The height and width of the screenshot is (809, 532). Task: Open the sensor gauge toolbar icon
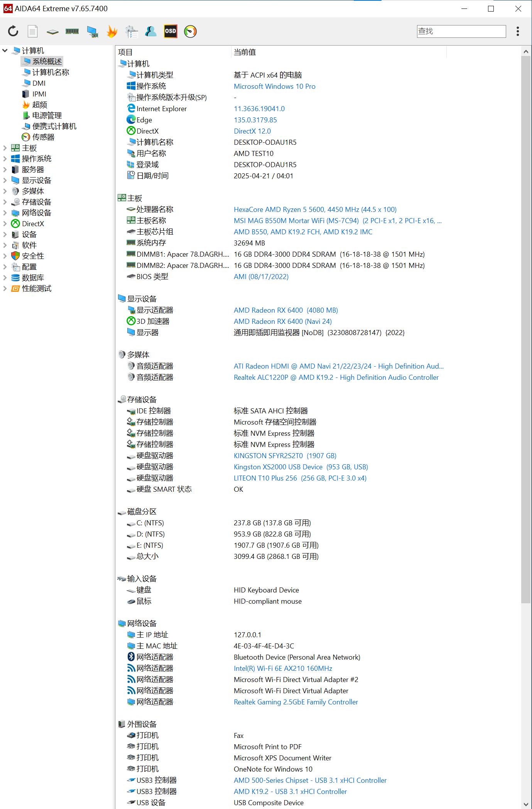point(190,31)
